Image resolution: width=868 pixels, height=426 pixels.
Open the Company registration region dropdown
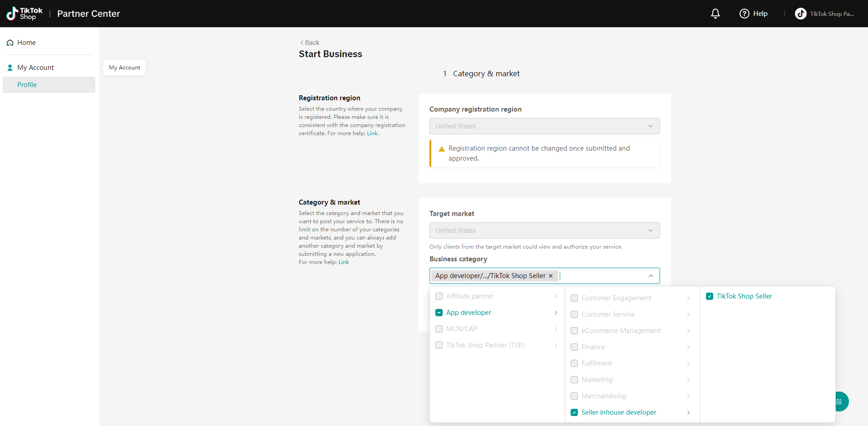(544, 126)
